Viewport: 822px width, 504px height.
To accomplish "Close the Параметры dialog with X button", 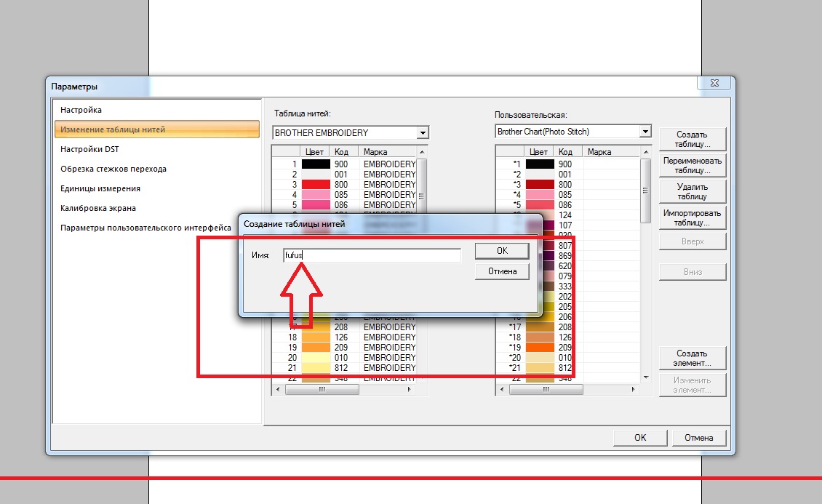I will coord(714,84).
